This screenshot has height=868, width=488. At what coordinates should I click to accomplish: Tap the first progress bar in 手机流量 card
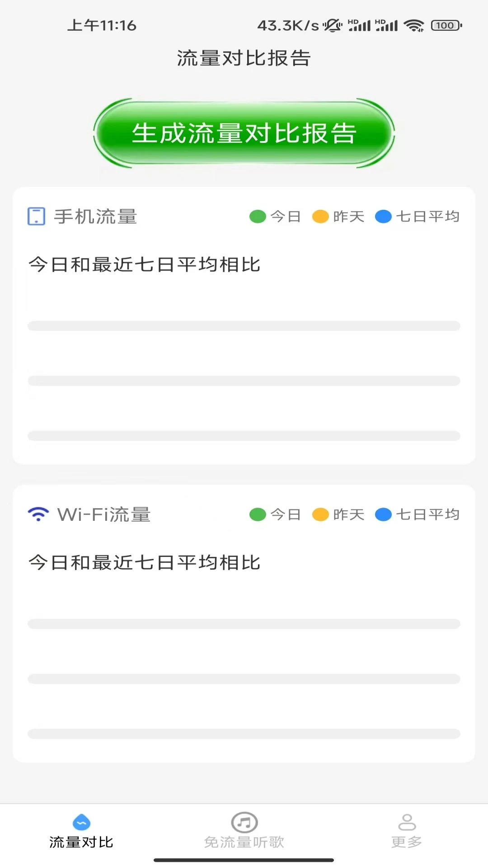[x=244, y=326]
